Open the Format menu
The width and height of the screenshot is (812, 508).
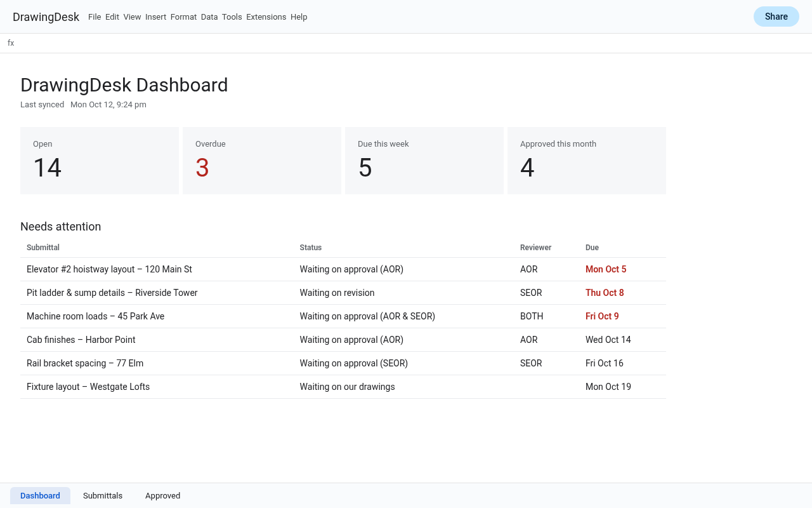[183, 17]
